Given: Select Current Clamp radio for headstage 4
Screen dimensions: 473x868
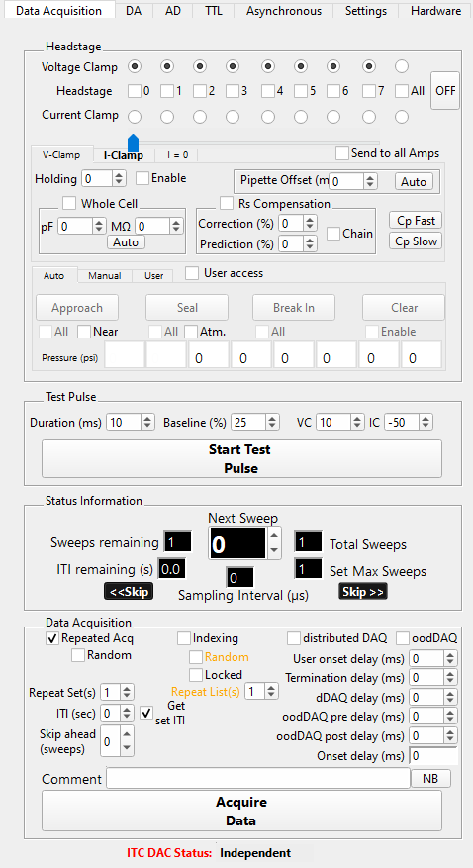Looking at the screenshot, I should 268,117.
